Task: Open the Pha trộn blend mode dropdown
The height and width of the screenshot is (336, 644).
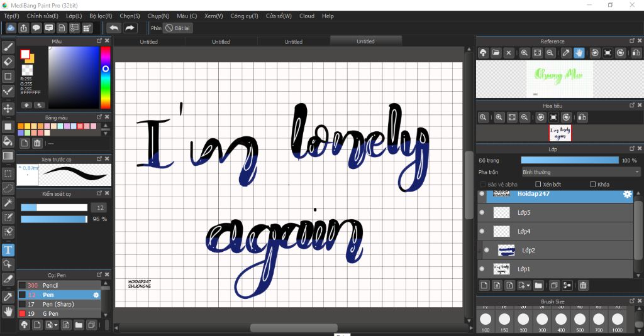Action: (580, 172)
